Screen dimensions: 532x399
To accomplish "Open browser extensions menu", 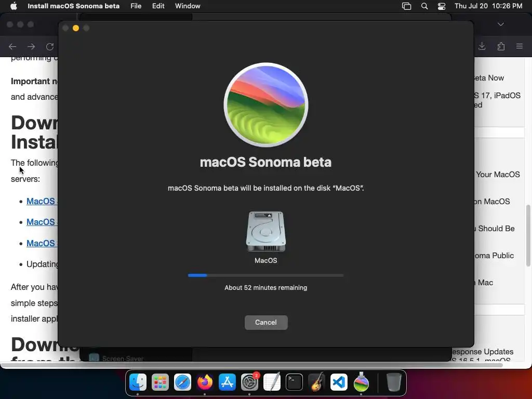I will [x=501, y=46].
